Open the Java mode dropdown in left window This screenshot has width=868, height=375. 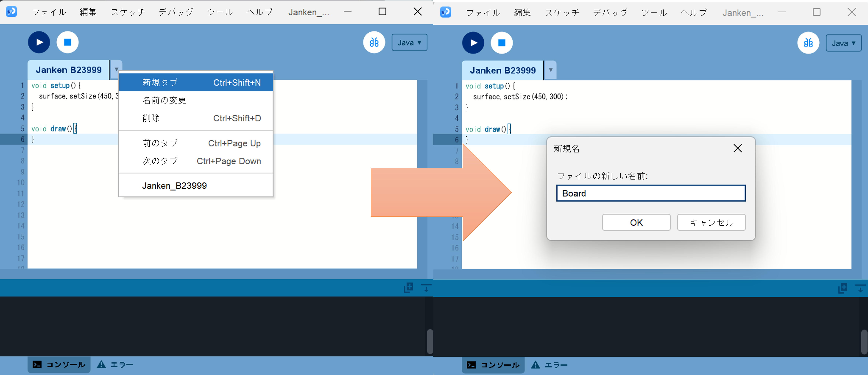pyautogui.click(x=409, y=42)
